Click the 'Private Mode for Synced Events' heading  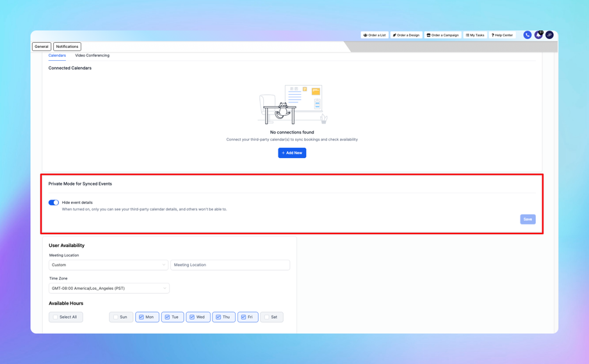80,184
